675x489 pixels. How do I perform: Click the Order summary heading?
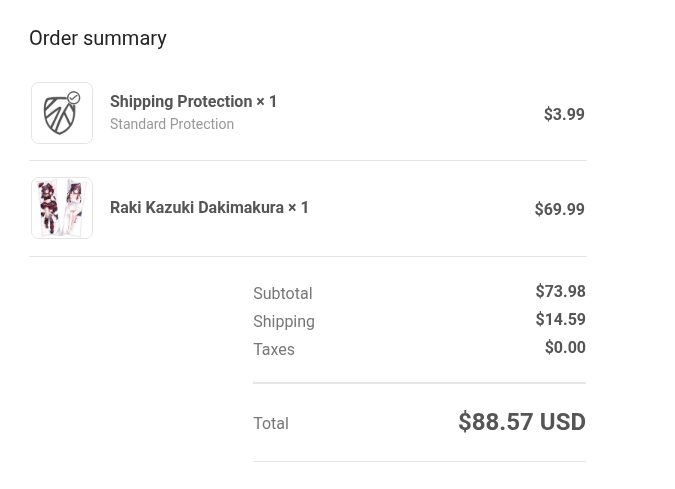98,38
